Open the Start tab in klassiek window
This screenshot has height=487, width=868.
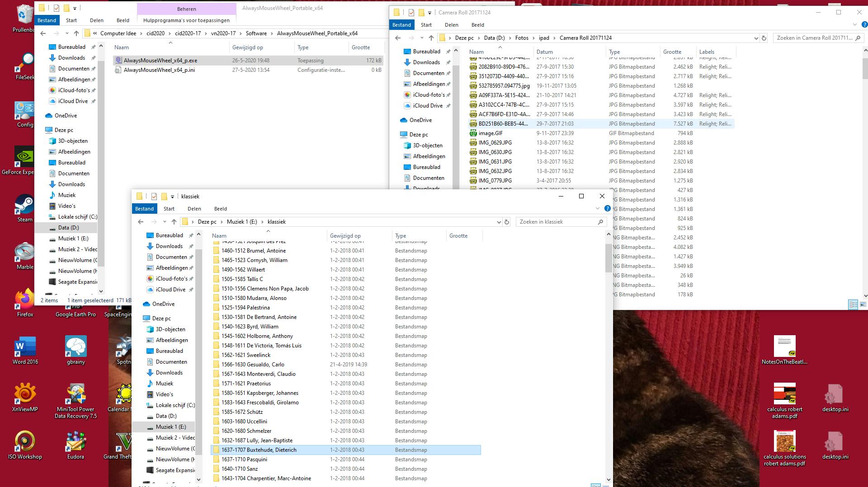169,209
